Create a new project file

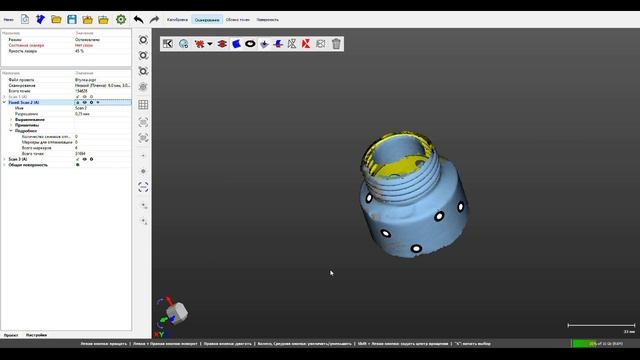(x=25, y=19)
